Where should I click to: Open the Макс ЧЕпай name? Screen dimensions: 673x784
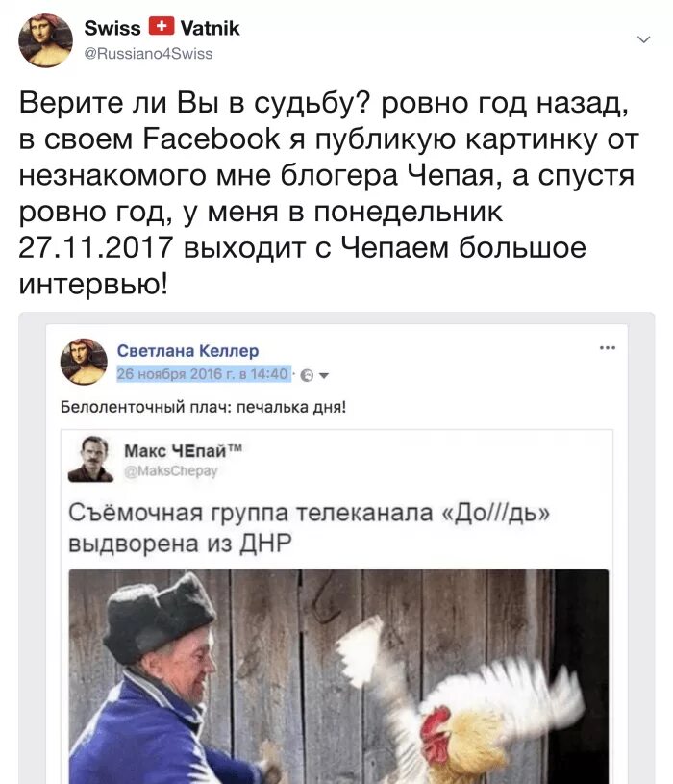(183, 450)
